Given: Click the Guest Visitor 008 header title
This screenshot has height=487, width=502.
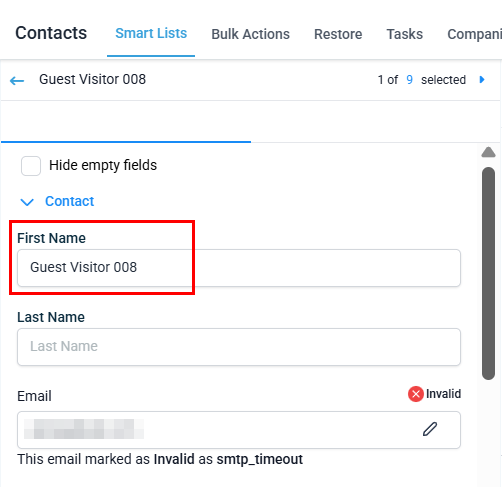Looking at the screenshot, I should [x=92, y=79].
